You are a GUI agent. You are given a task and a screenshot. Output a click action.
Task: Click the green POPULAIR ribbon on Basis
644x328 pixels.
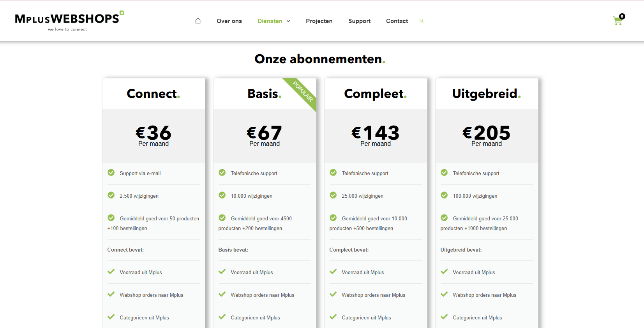(303, 92)
